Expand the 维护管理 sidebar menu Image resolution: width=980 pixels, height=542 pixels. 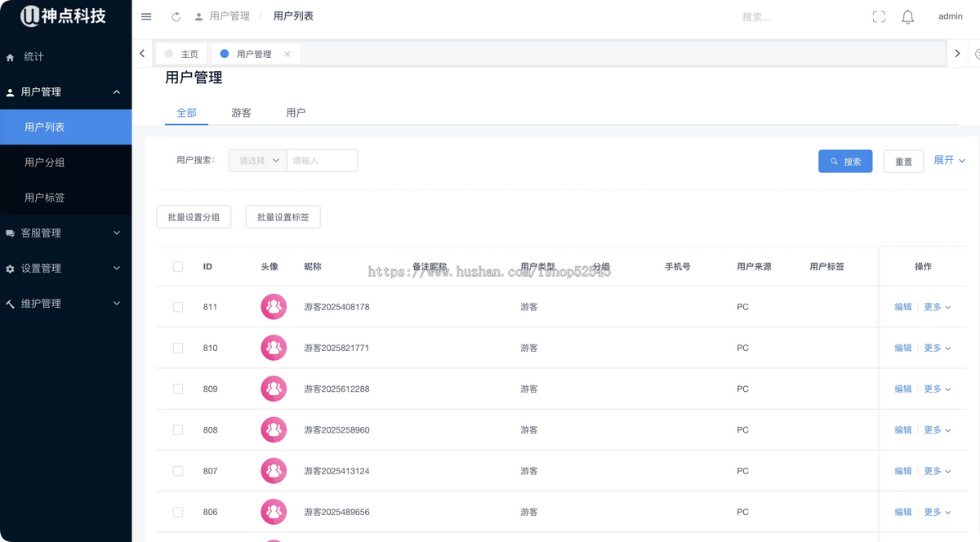65,303
